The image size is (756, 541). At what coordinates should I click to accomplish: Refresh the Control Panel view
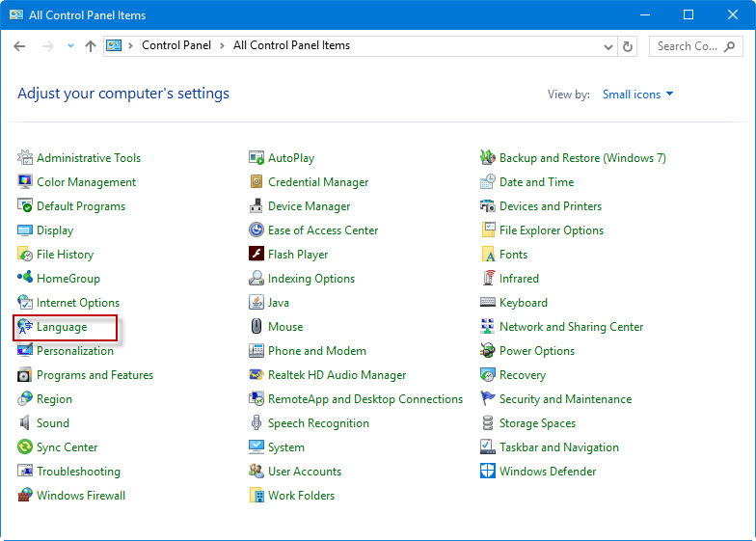coord(627,46)
